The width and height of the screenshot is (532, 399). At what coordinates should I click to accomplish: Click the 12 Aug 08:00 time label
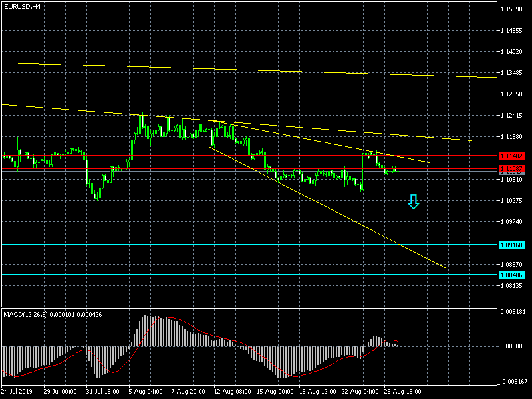[x=233, y=392]
